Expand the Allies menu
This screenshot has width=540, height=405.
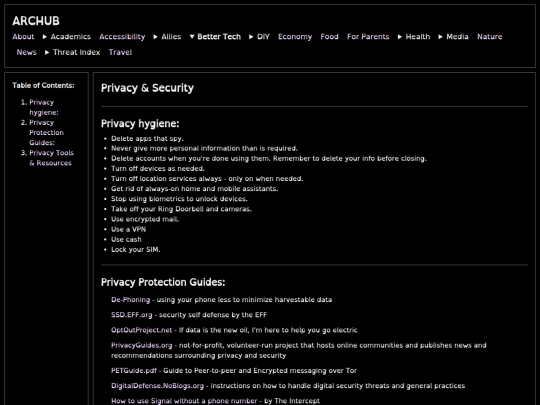(167, 37)
